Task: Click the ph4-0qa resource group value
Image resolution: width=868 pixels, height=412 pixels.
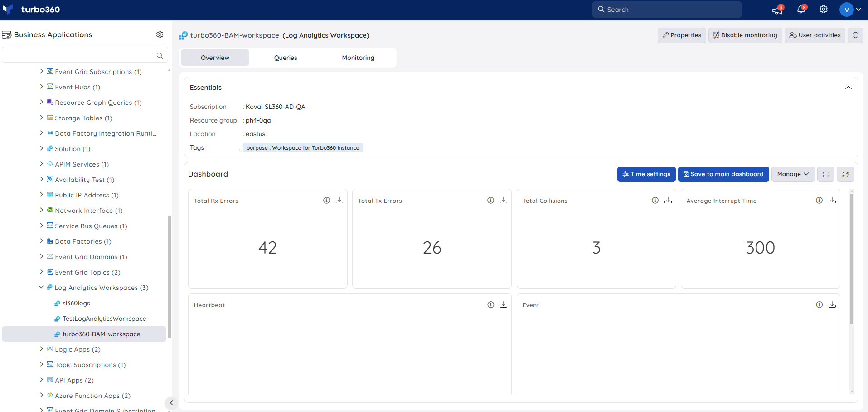Action: click(258, 120)
